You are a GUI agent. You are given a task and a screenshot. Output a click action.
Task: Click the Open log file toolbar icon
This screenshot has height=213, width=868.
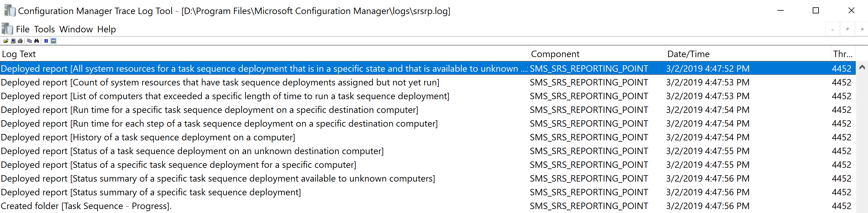6,41
